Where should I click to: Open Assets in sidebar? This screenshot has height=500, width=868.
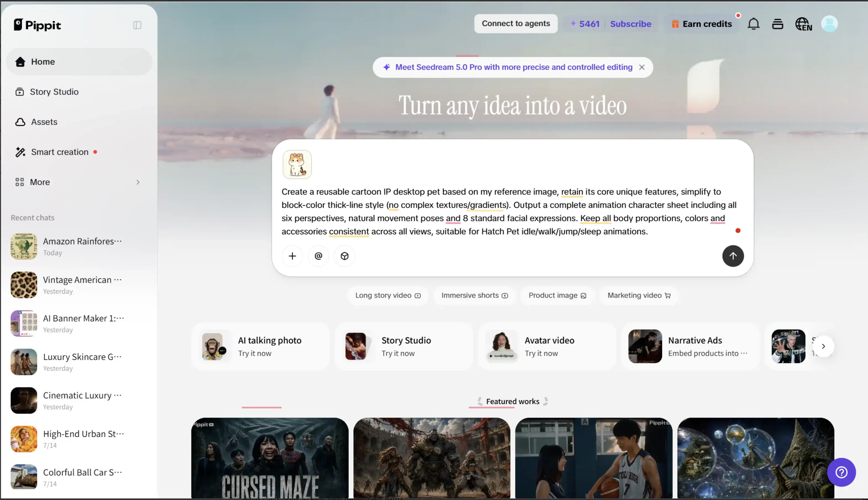pyautogui.click(x=79, y=122)
